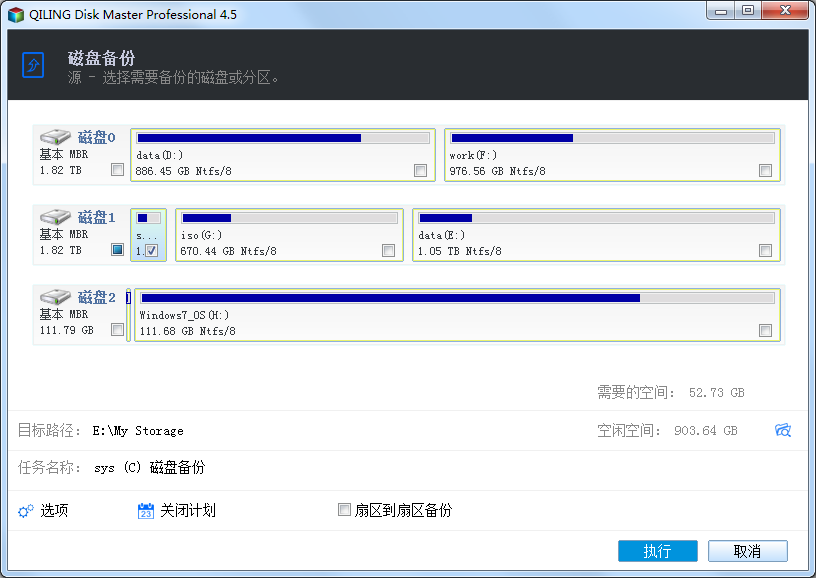Image resolution: width=816 pixels, height=578 pixels.
Task: Click the Windows7_OS (H:) partition name
Action: 184,315
